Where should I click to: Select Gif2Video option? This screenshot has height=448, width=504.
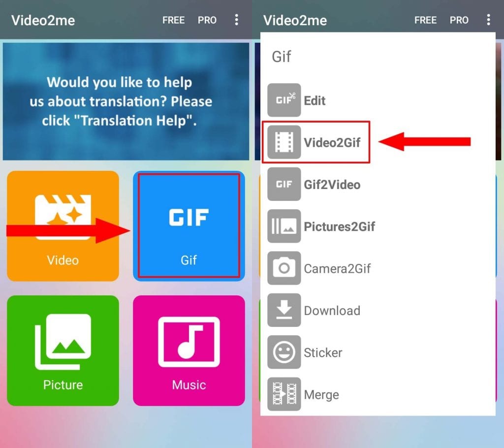pos(332,184)
